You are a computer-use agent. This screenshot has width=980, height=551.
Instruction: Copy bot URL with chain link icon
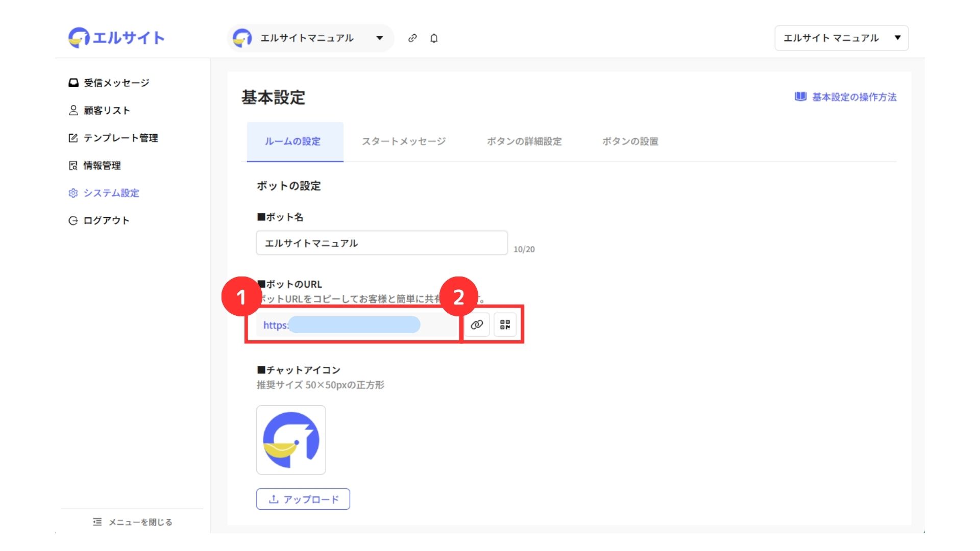[477, 324]
